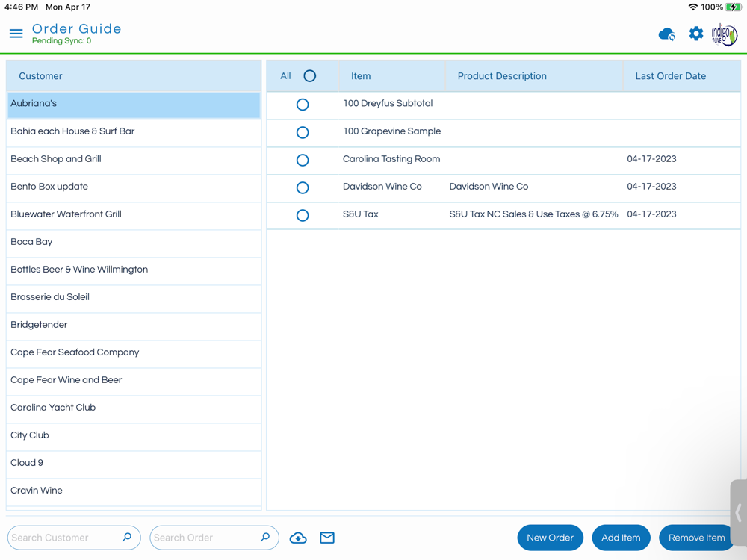The height and width of the screenshot is (560, 747).
Task: Select customer Boca Bay
Action: [134, 243]
